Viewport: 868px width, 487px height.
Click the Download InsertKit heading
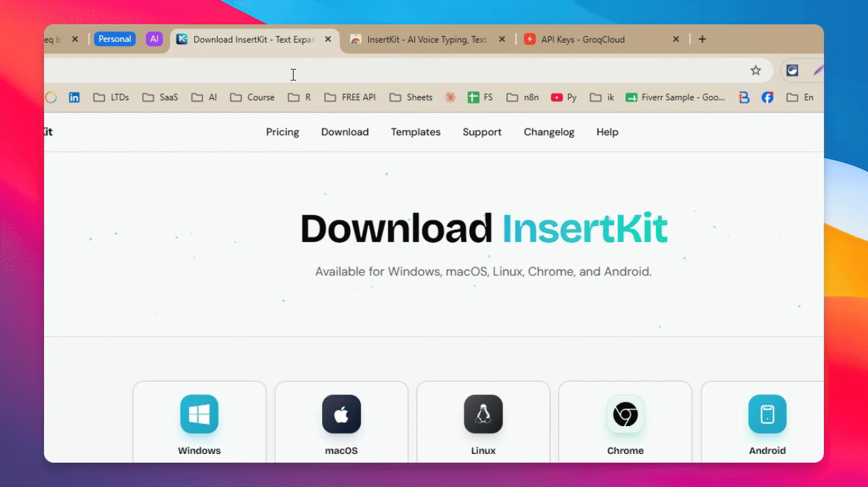coord(483,229)
